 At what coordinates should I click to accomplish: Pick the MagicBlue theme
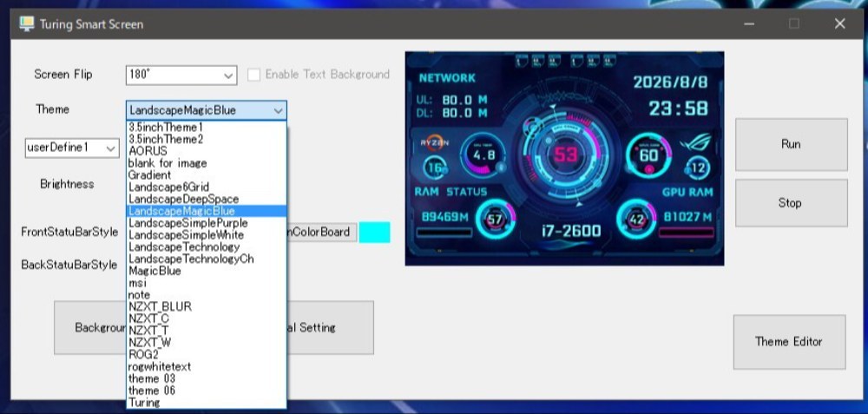tap(206, 271)
